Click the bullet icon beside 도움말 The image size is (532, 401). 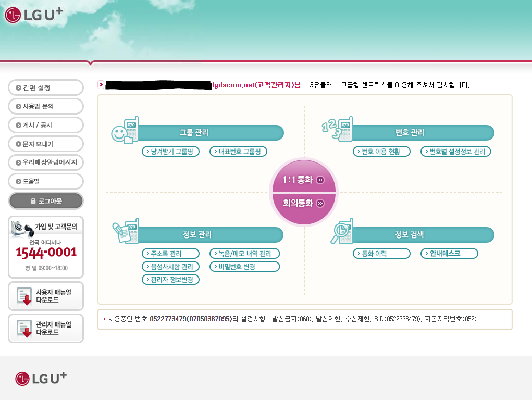coord(19,181)
